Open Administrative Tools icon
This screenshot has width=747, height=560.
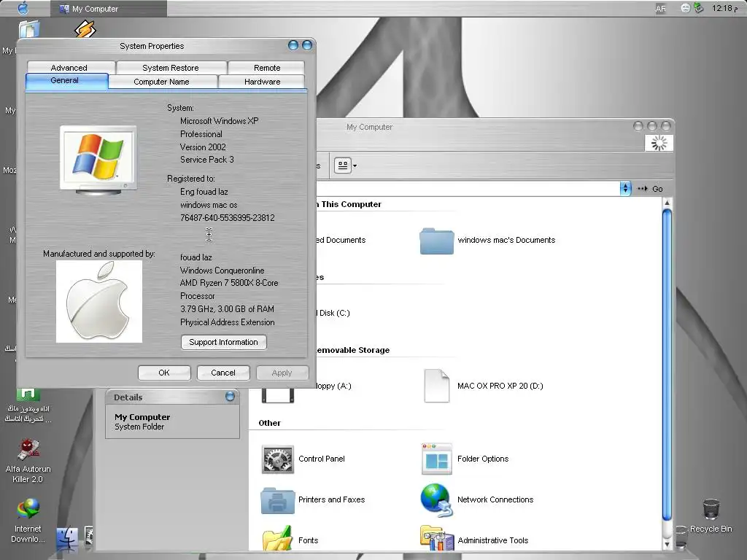tap(436, 538)
